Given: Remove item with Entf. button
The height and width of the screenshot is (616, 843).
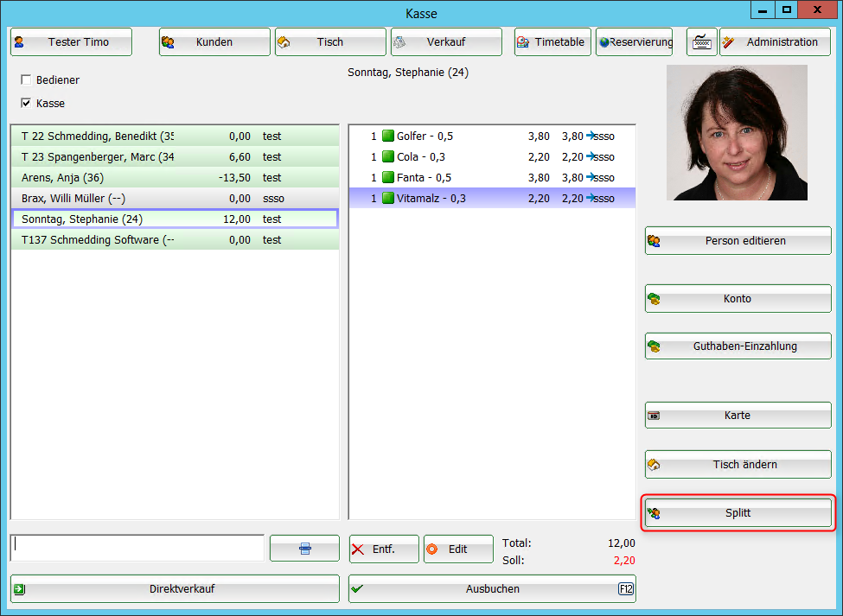Looking at the screenshot, I should click(384, 549).
